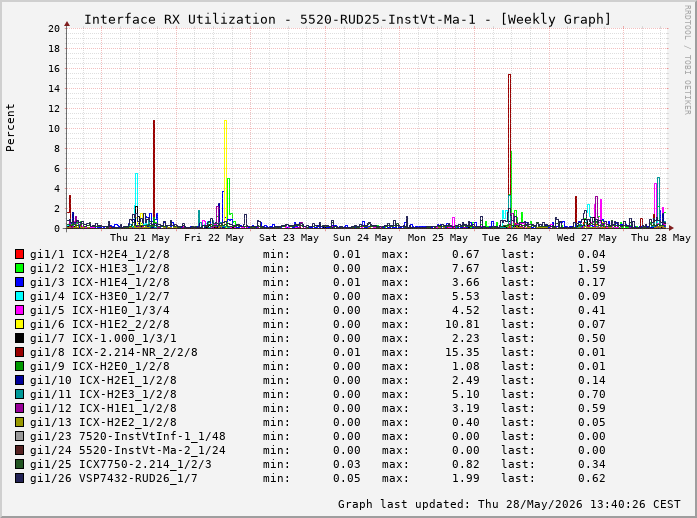Click the 'gi1/5 ICX-H1E0_1/3/4' legend label
Image resolution: width=697 pixels, height=518 pixels.
tap(100, 310)
